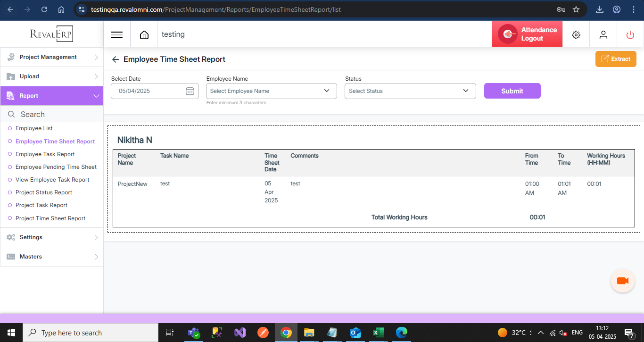Open settings gear icon in header
Image resolution: width=644 pixels, height=342 pixels.
(576, 34)
